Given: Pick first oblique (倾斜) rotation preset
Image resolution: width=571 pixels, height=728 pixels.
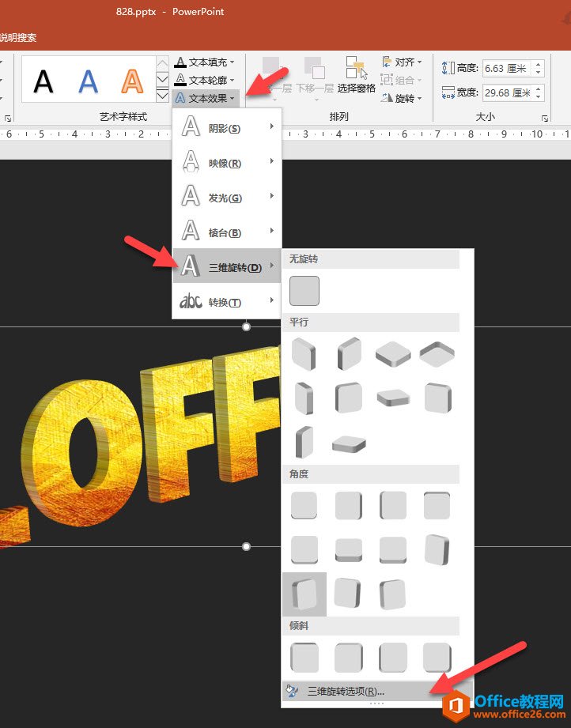Looking at the screenshot, I should click(304, 657).
